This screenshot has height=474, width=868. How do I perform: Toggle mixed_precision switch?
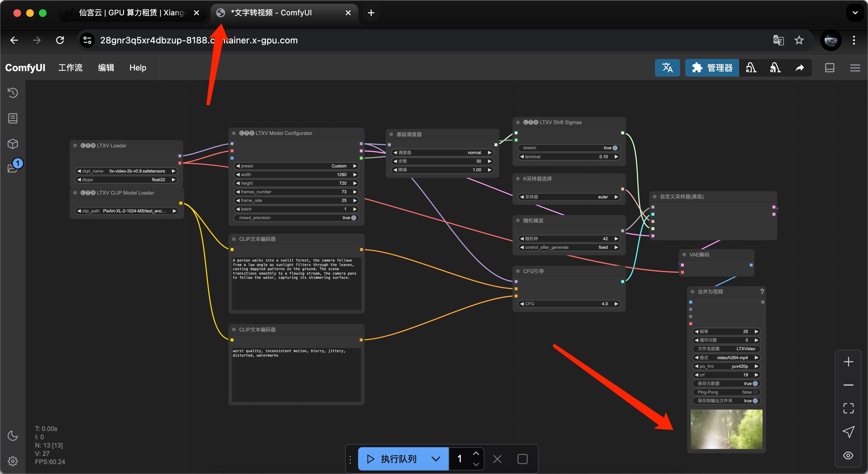click(x=297, y=218)
